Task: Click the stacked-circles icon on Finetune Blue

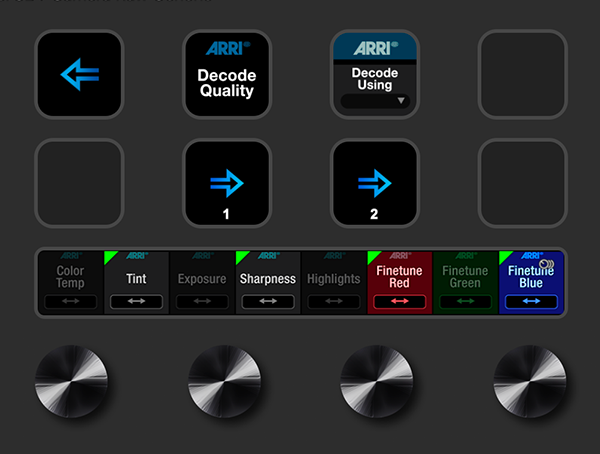Action: [x=546, y=264]
